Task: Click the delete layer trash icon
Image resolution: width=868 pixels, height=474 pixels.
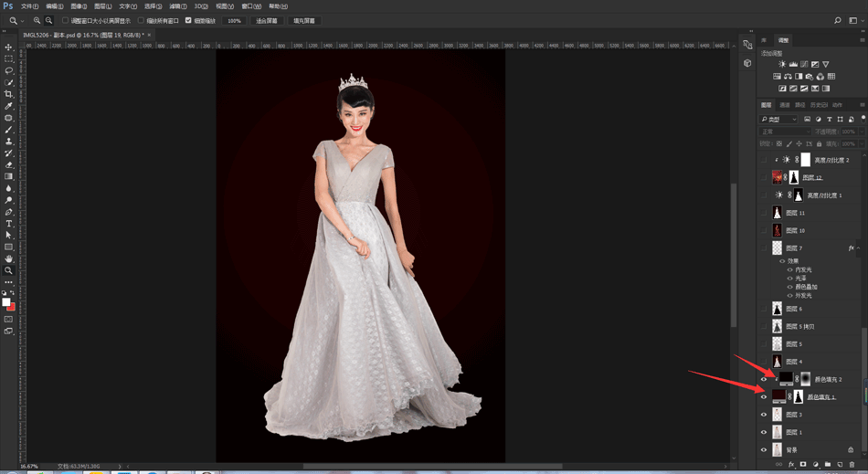Action: (x=852, y=465)
